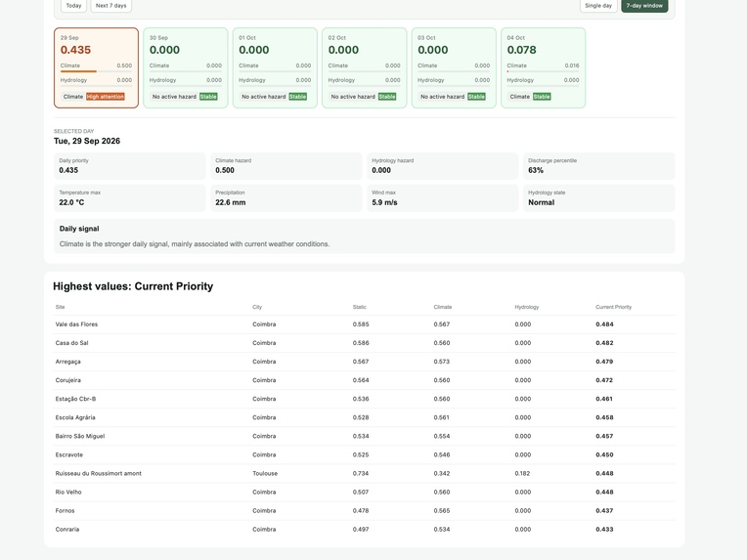Select the 30 Sep day card
Screen dimensions: 747x560
point(186,67)
